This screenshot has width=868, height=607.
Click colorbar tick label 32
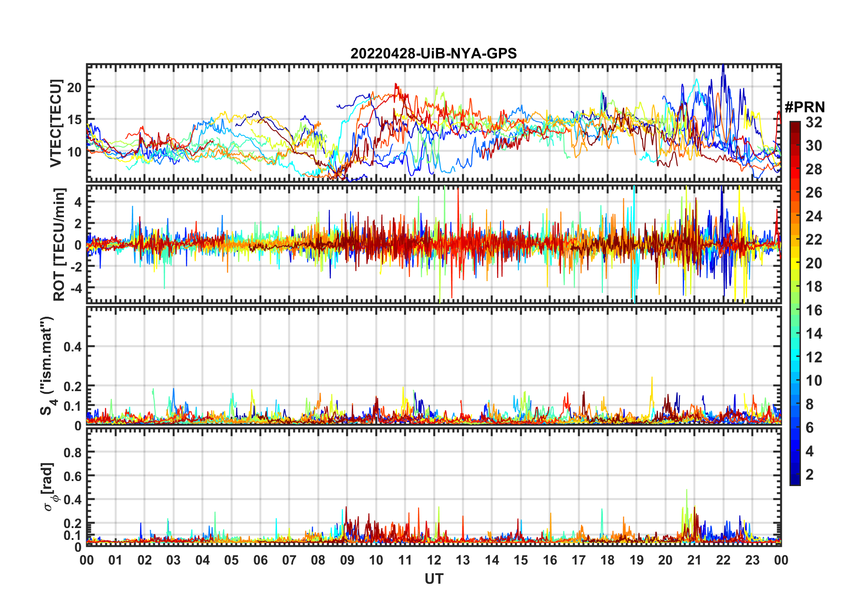814,122
